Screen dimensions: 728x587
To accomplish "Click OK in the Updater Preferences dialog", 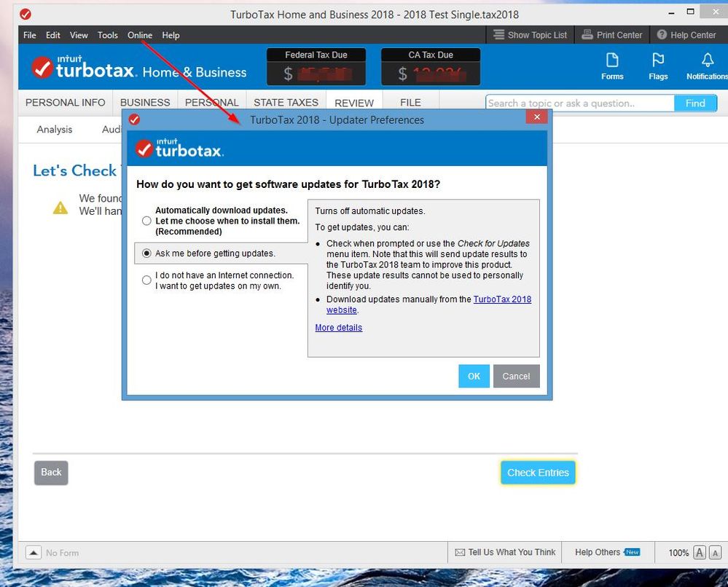I will tap(474, 376).
